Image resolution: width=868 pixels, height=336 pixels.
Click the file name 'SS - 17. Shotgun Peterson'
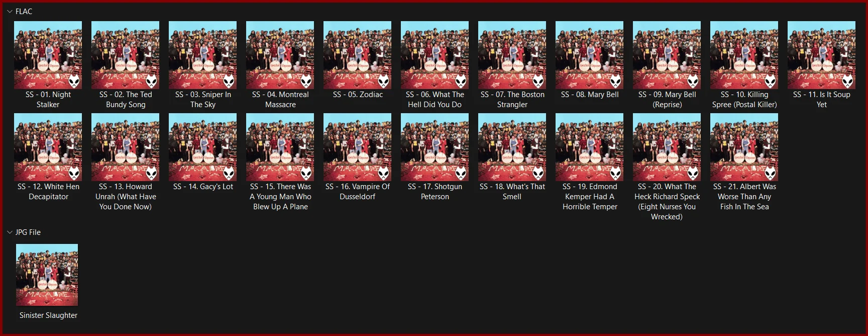pyautogui.click(x=435, y=192)
